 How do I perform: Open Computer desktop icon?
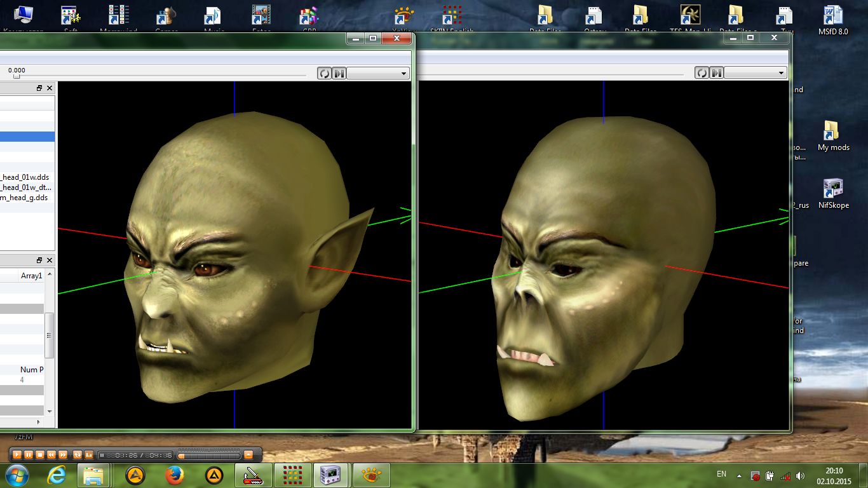pos(24,18)
